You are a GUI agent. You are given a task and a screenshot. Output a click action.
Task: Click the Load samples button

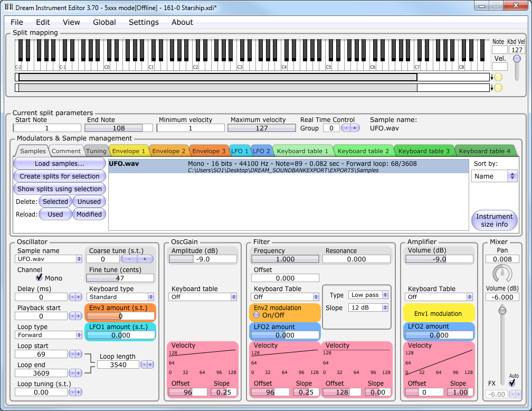tap(59, 164)
